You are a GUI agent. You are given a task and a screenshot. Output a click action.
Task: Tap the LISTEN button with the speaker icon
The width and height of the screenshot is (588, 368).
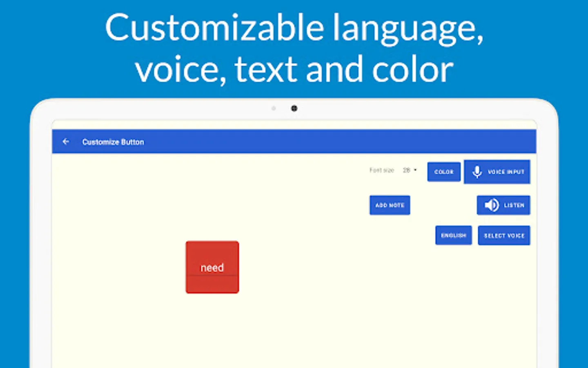[x=503, y=205]
